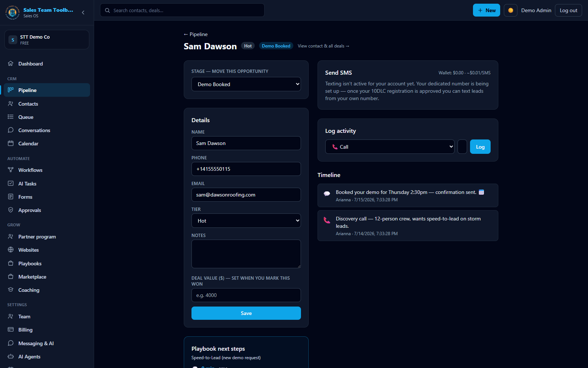Toggle the sun theme icon
The height and width of the screenshot is (368, 588).
coord(510,10)
